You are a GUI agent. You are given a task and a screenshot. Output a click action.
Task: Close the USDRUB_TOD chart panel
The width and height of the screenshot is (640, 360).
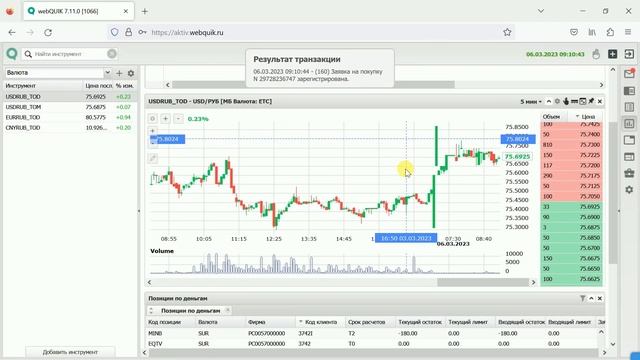point(600,101)
